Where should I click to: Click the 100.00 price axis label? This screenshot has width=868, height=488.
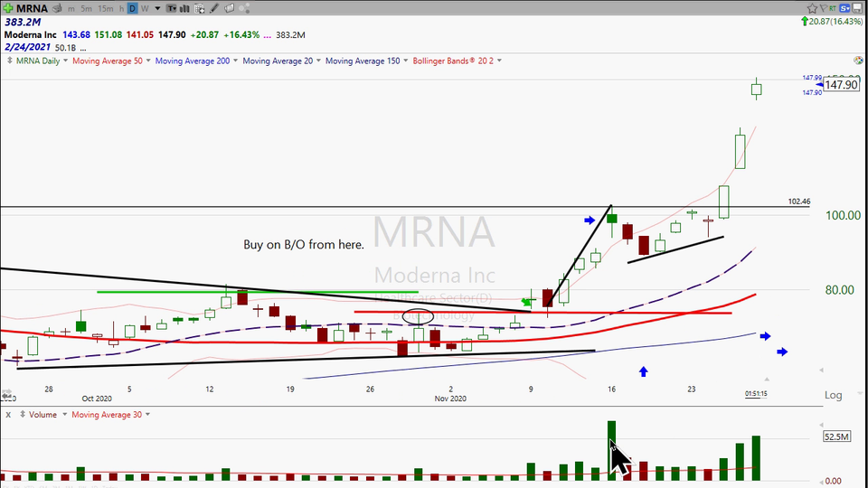tap(843, 215)
